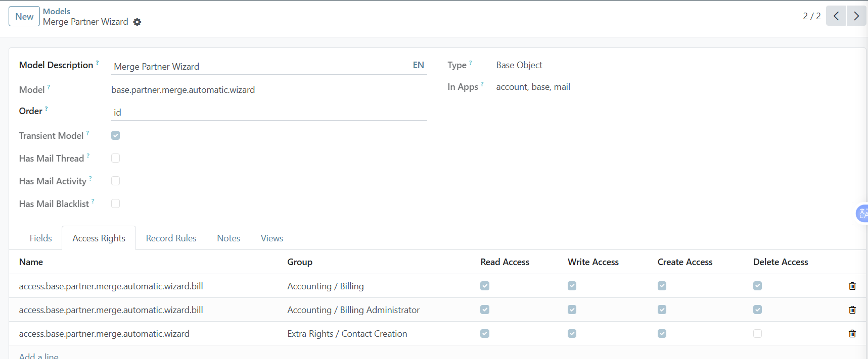Screen dimensions: 868x359
Task: Delete the Contact Creation access rule row
Action: coord(852,334)
